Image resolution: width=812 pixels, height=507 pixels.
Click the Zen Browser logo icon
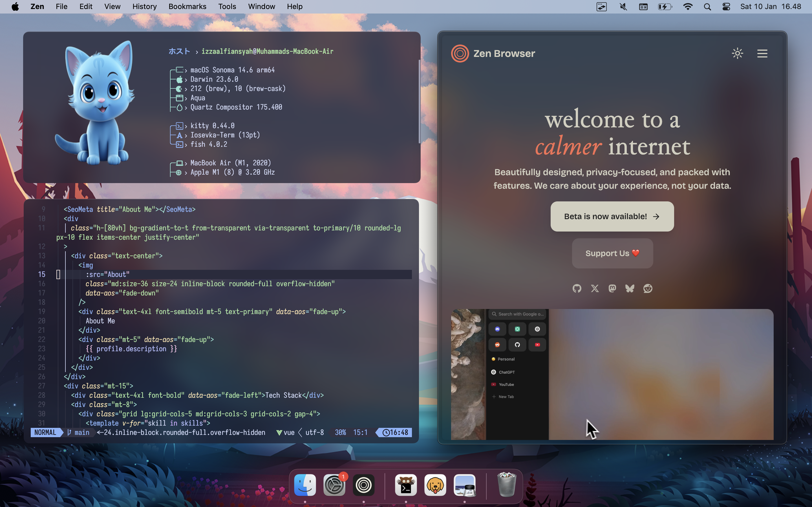click(460, 53)
